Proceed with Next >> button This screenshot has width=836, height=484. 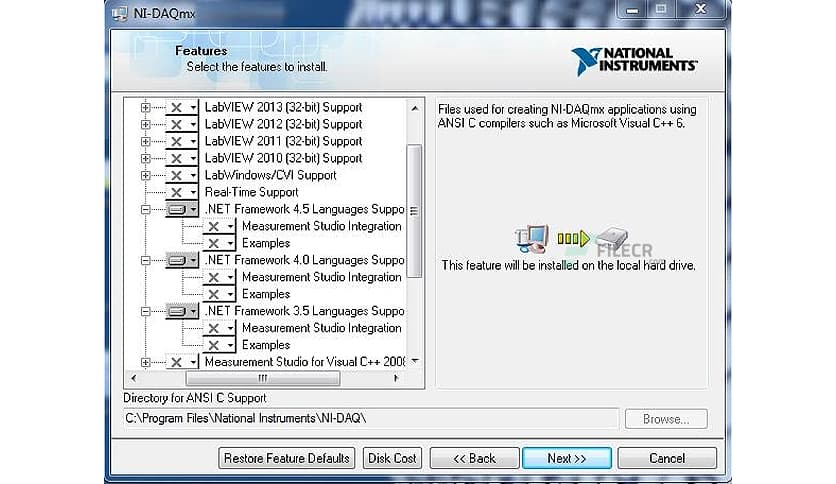(x=567, y=458)
